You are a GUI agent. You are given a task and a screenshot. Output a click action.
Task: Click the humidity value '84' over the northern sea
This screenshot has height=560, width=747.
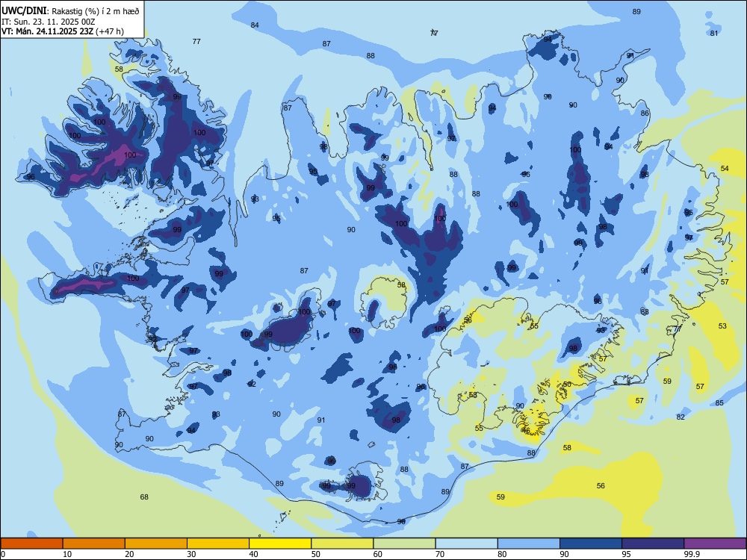(255, 25)
